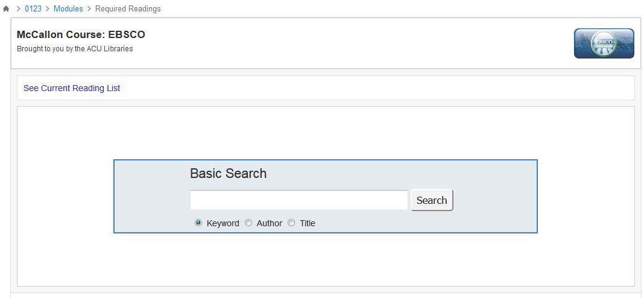Image resolution: width=644 pixels, height=298 pixels.
Task: Focus the Basic Search text field
Action: [x=298, y=200]
